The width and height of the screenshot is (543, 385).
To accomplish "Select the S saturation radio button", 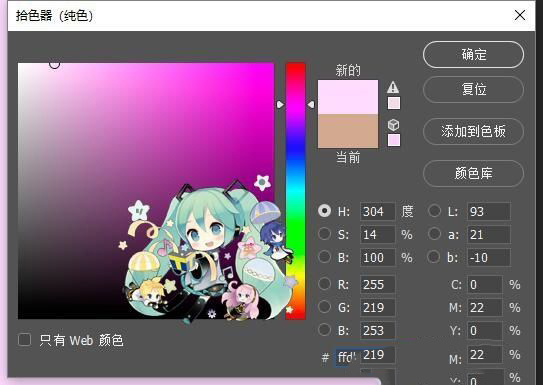I will point(324,234).
